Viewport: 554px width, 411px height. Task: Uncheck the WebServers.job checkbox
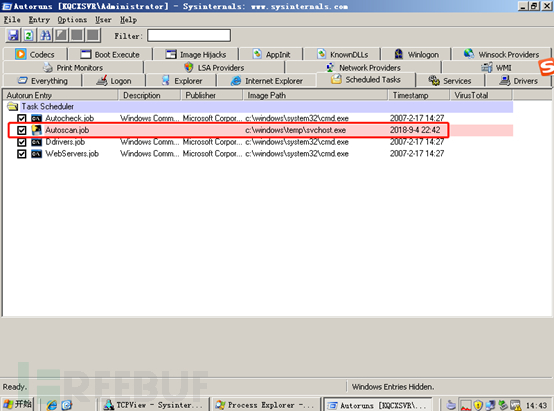click(x=22, y=154)
